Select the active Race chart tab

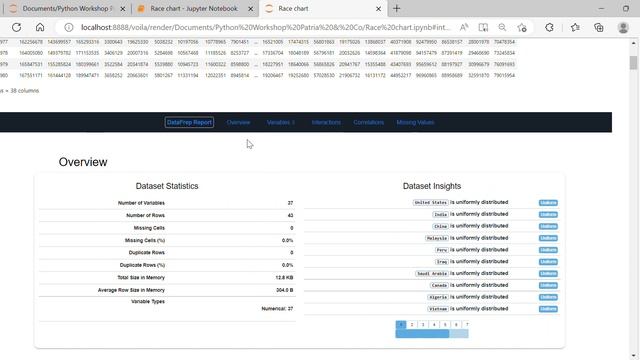[x=322, y=9]
